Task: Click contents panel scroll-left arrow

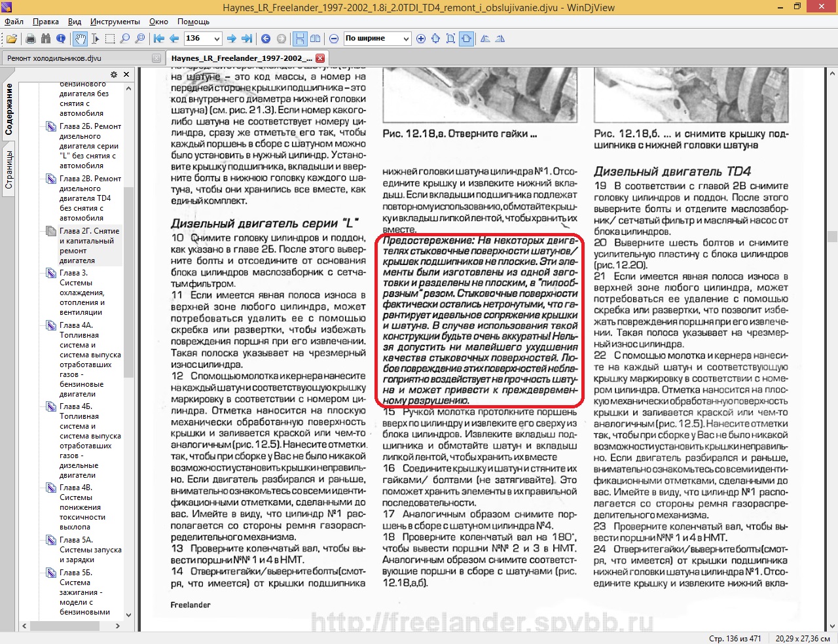Action: tap(24, 626)
